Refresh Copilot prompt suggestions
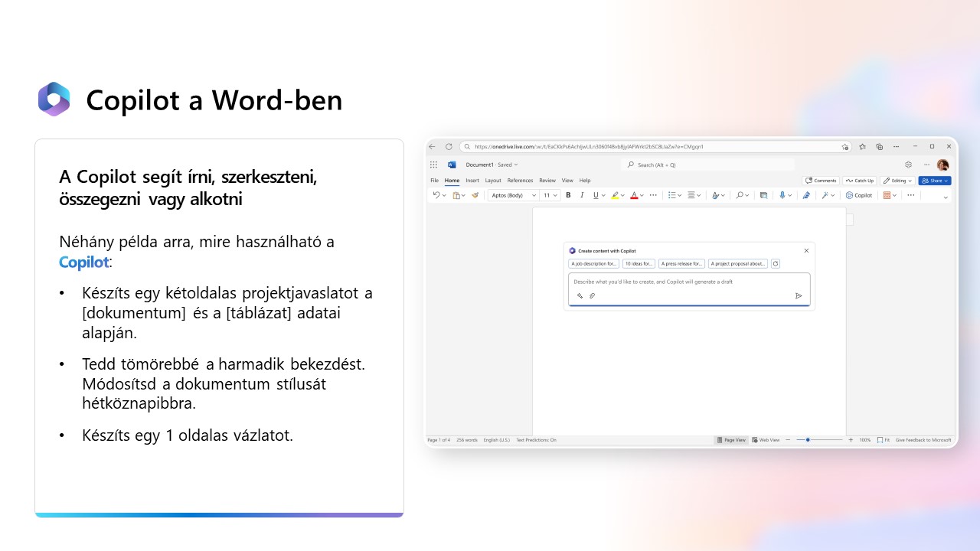 coord(775,263)
